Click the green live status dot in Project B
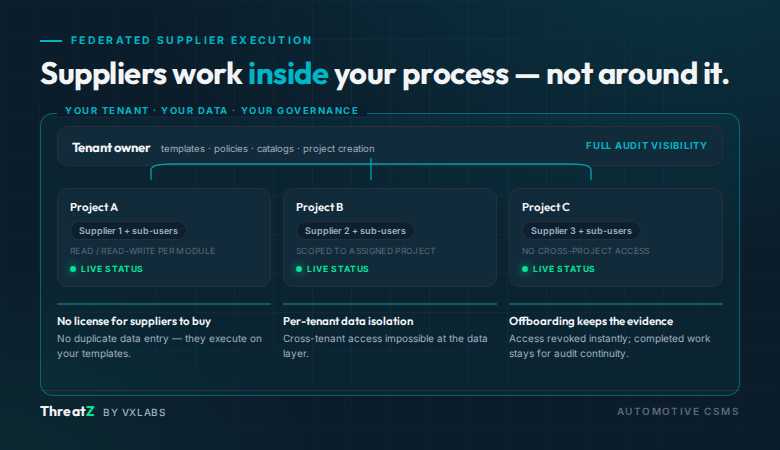780x450 pixels. [x=299, y=269]
